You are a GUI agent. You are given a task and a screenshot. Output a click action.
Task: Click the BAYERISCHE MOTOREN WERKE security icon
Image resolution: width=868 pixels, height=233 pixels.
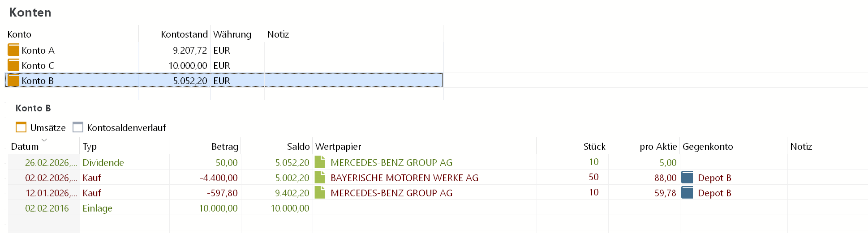point(320,178)
